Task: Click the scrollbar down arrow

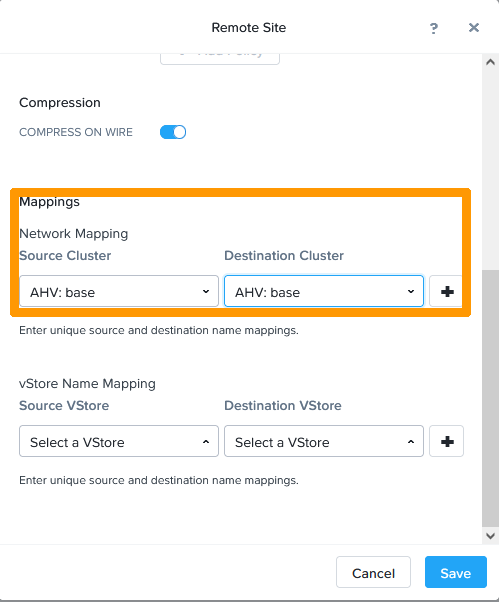Action: pos(490,536)
